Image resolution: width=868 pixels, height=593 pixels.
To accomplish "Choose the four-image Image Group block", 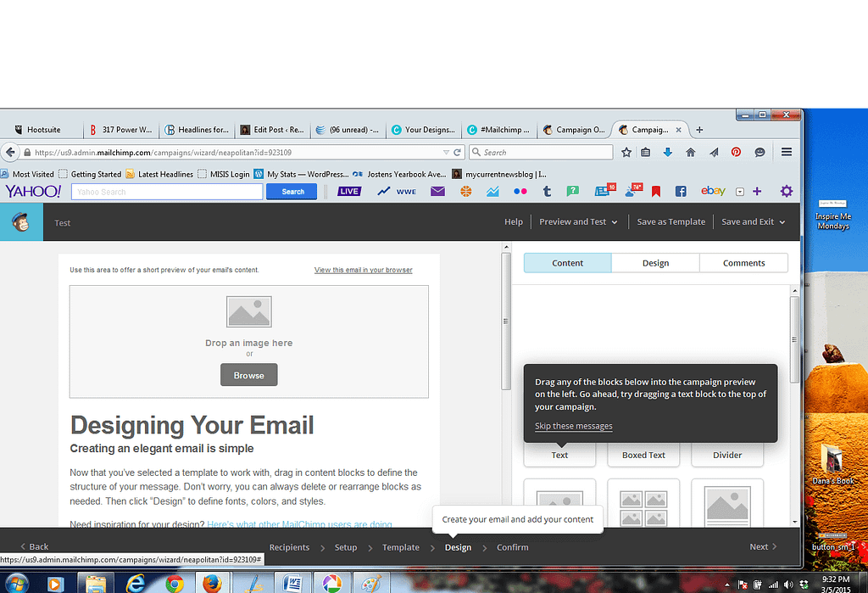I will pos(643,505).
